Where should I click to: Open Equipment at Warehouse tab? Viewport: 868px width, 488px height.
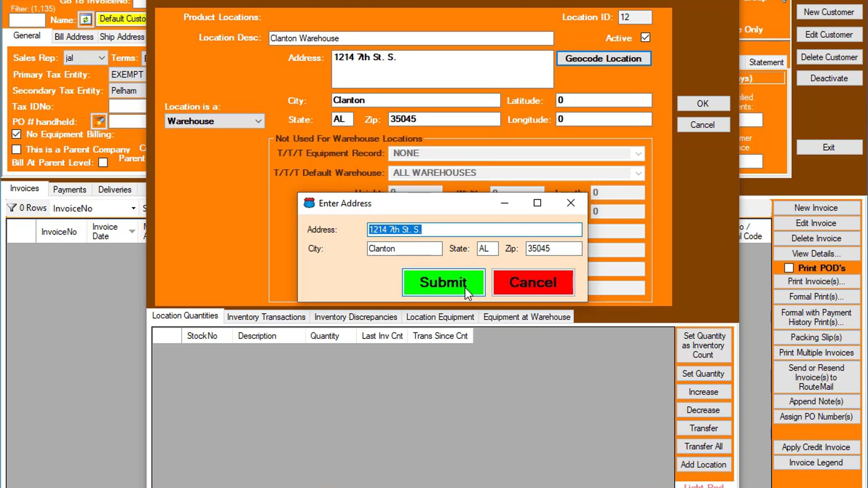coord(527,317)
